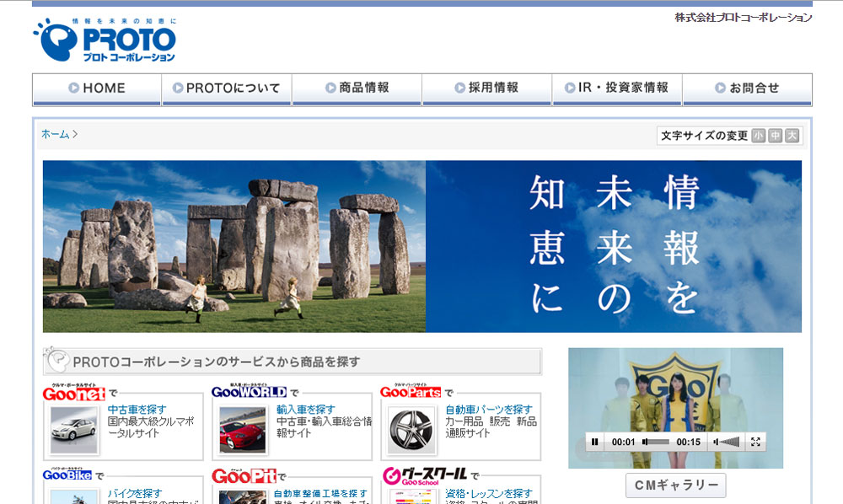Open the 中古車を探す link
The width and height of the screenshot is (843, 504).
pyautogui.click(x=137, y=410)
